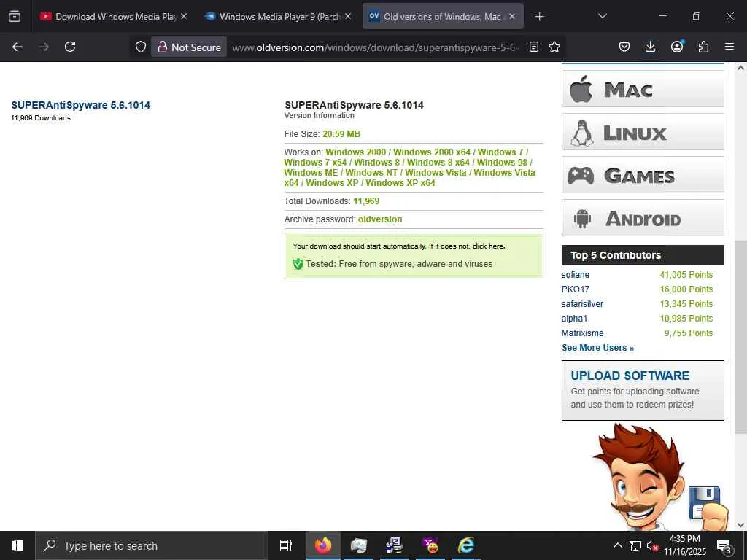747x560 pixels.
Task: Close the Download Windows Media Player tab
Action: coord(184,16)
